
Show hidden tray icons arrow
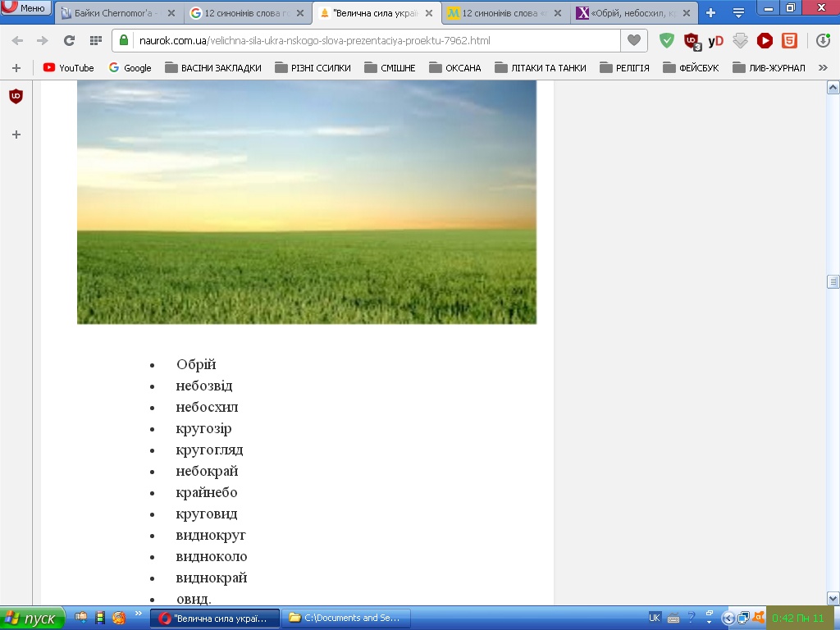[727, 619]
